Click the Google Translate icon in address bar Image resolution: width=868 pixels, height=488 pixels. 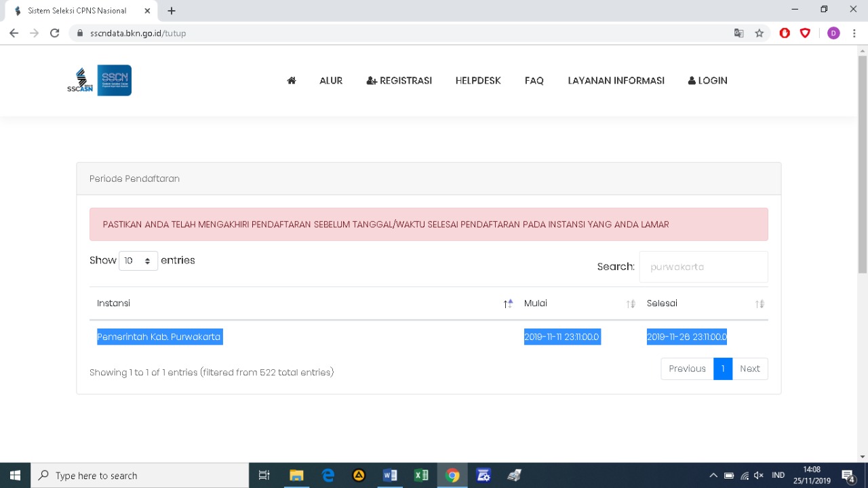pos(739,33)
